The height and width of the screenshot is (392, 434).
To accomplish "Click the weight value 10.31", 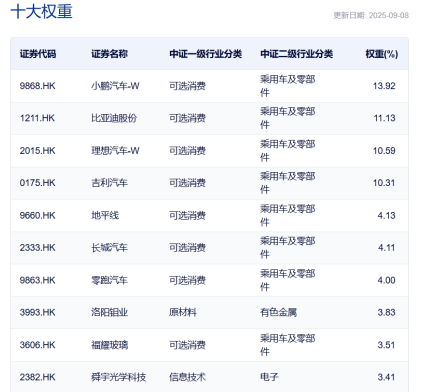I will click(384, 183).
